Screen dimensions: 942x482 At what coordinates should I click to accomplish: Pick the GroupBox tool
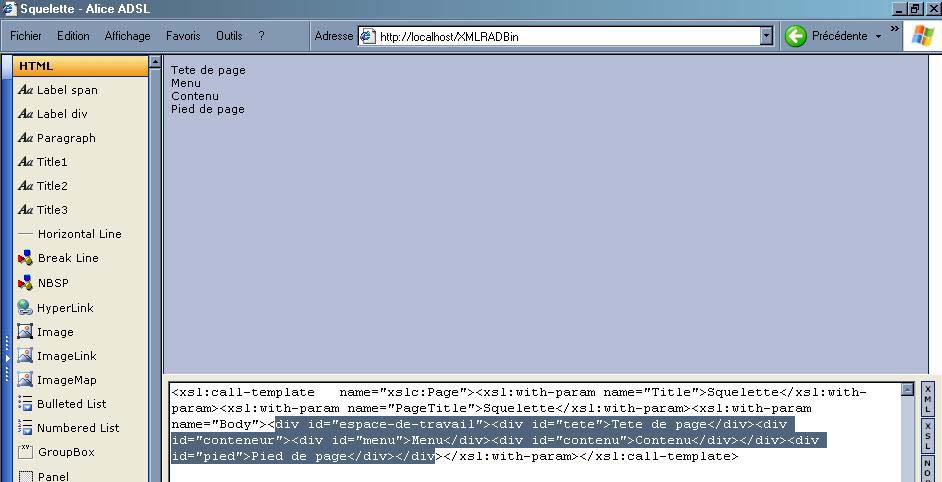[66, 452]
